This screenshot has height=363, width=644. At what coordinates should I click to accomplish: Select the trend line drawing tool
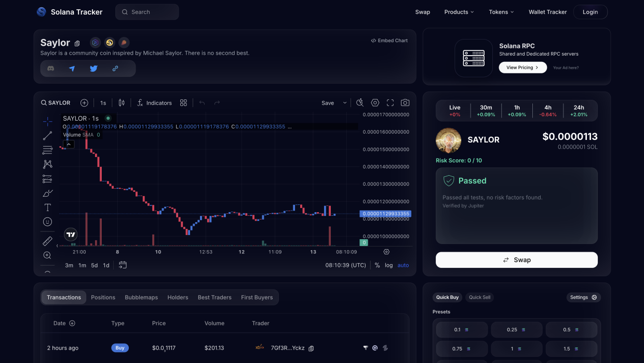click(47, 136)
